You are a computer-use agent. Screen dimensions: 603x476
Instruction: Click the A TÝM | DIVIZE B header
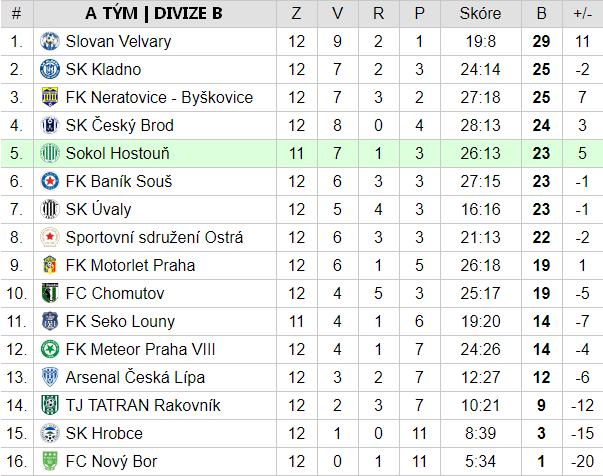[154, 13]
